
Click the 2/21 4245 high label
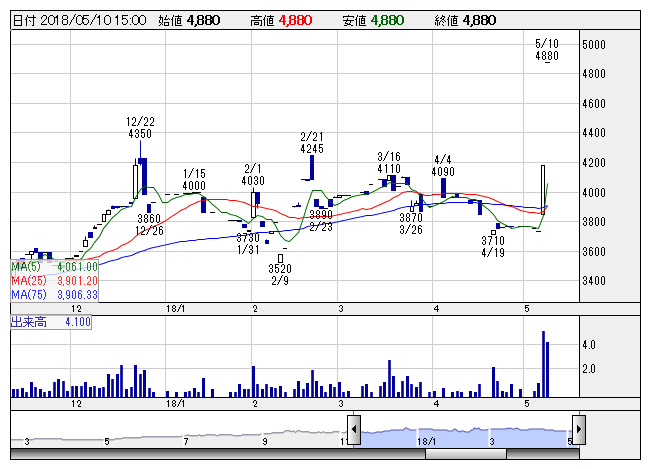click(x=312, y=143)
